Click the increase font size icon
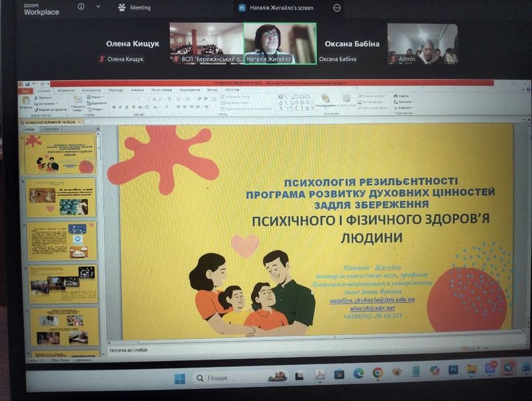Viewport: 532px width, 401px height. tap(154, 99)
